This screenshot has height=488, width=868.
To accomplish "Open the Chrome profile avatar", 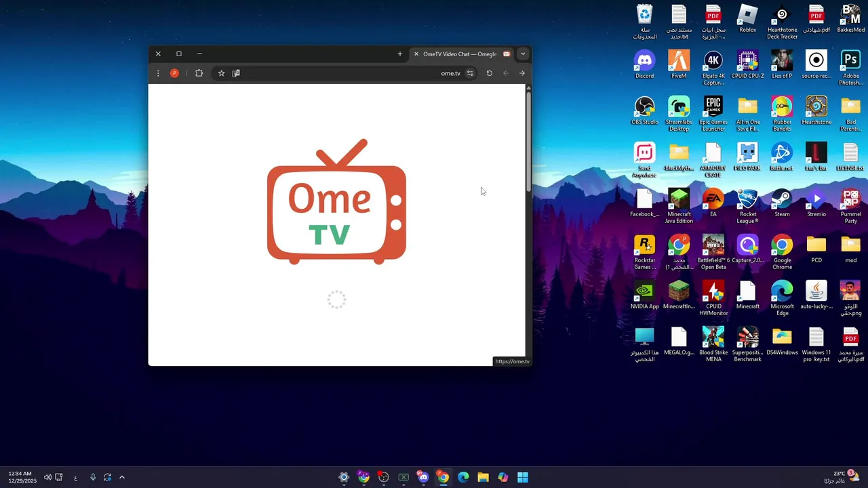I will pyautogui.click(x=174, y=73).
